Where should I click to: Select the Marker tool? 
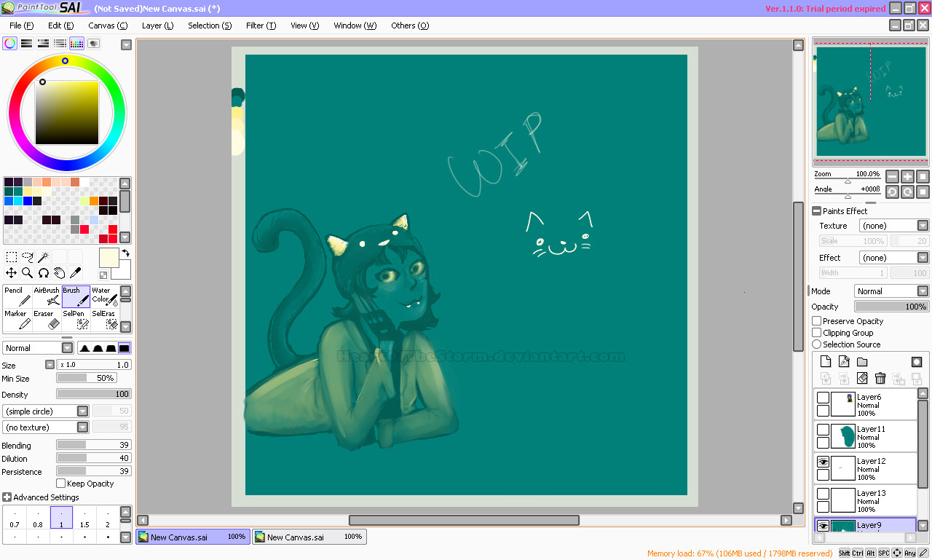(17, 320)
